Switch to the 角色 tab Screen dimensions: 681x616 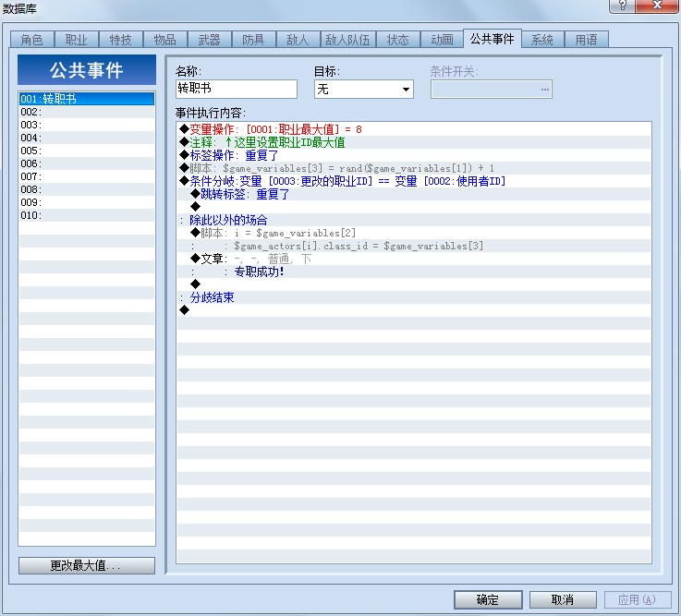(x=32, y=40)
